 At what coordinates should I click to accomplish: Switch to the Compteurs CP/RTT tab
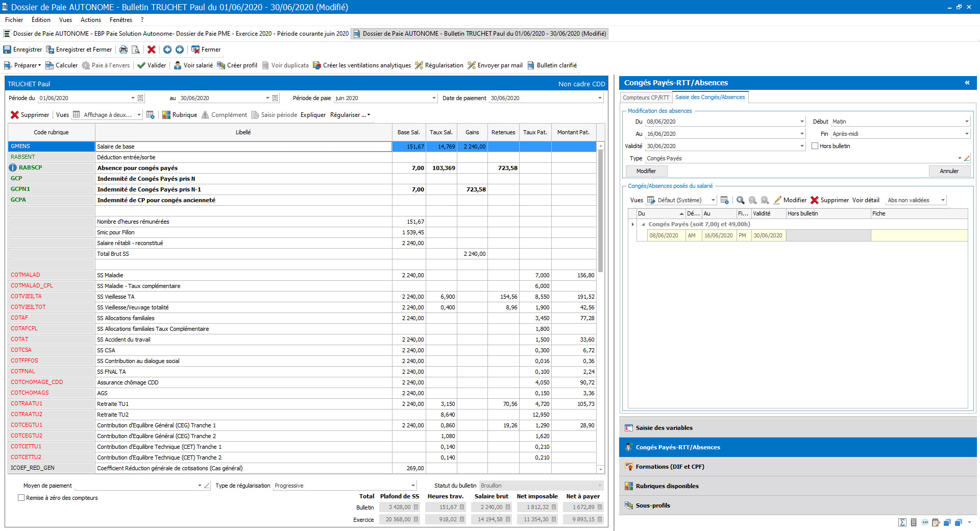[646, 98]
